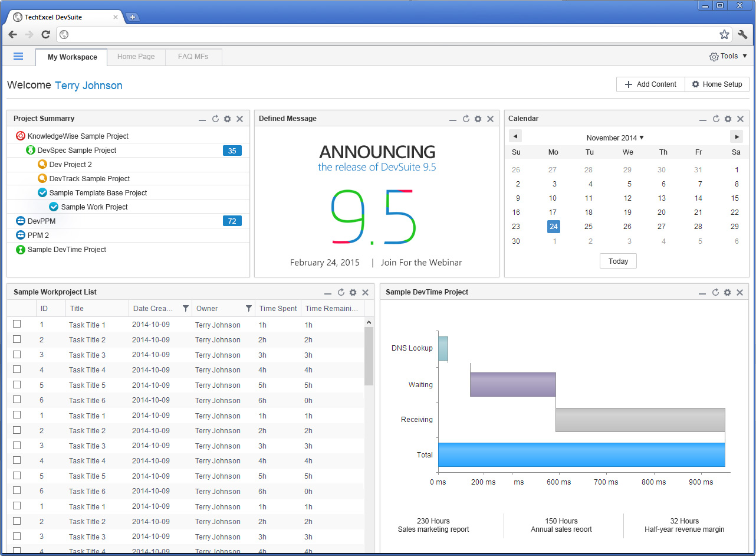Tick the checkbox of the topmost Task Title 3 row
The width and height of the screenshot is (756, 556).
(17, 354)
